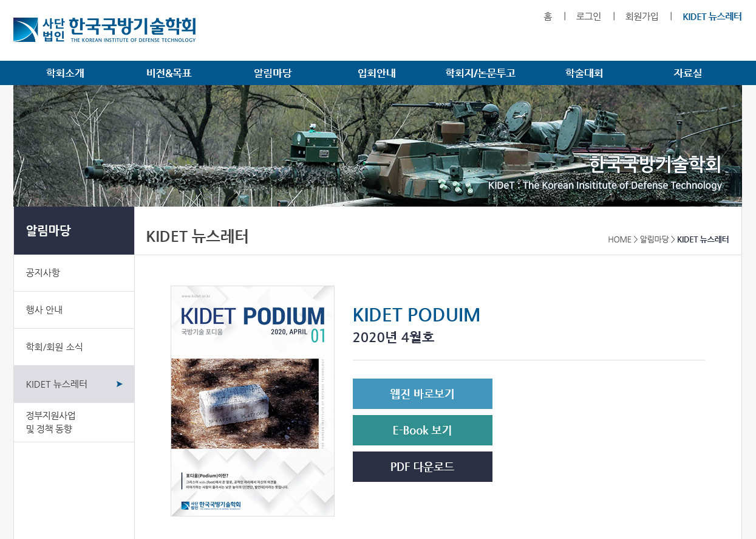
Task: Go to 입회안내 menu
Action: [376, 73]
